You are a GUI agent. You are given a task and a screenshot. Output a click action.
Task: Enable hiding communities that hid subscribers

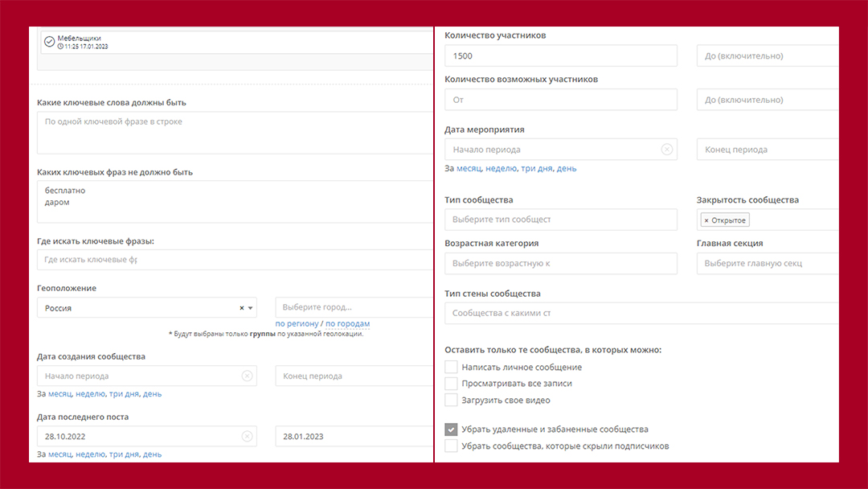coord(451,446)
